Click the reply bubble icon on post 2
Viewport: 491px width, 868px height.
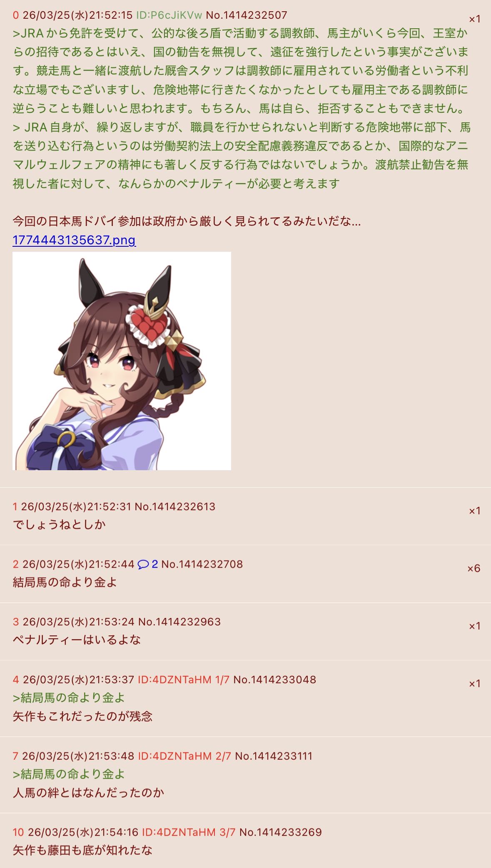click(143, 564)
